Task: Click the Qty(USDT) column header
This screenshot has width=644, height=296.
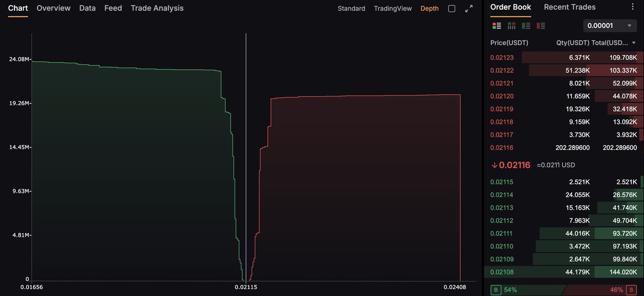Action: point(573,42)
